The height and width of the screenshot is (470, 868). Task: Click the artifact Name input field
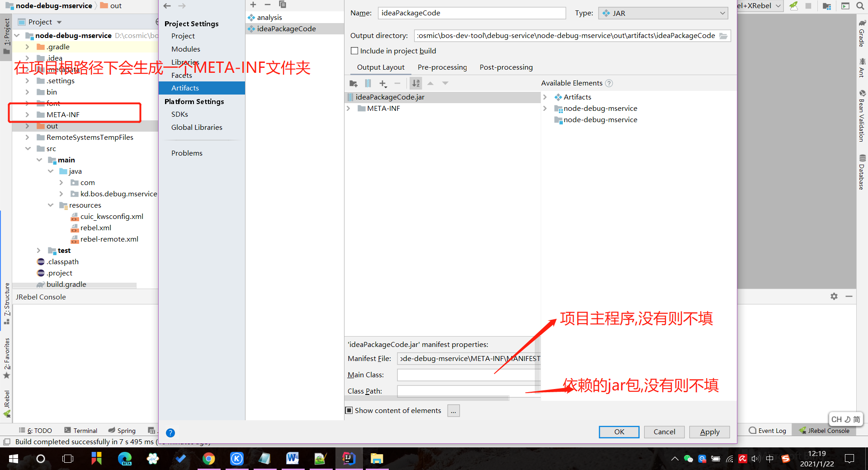pos(472,13)
